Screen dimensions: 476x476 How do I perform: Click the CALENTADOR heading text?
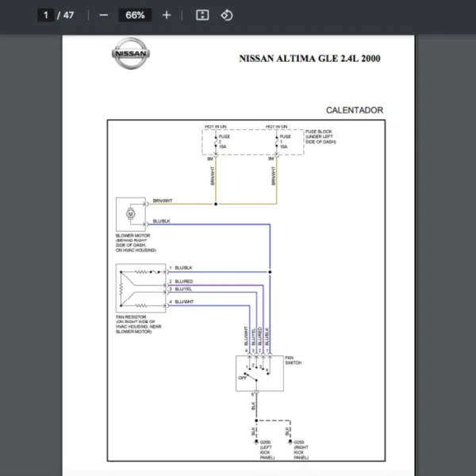(354, 110)
